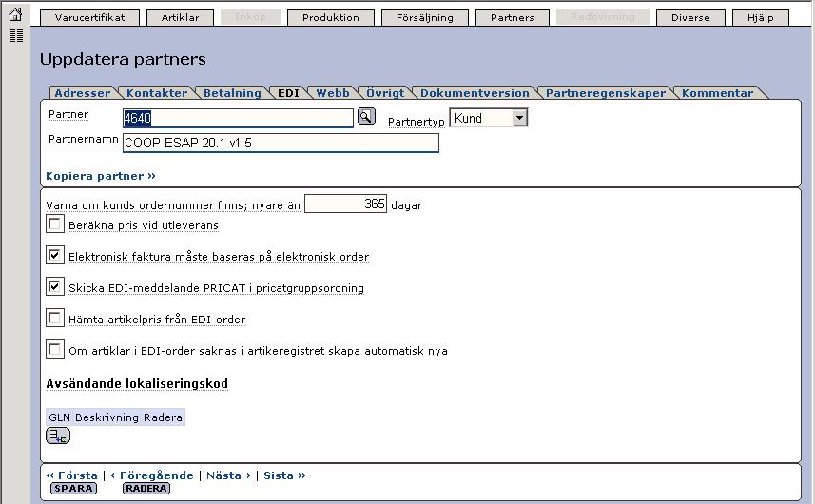Switch to the Kontakter tab
This screenshot has height=504, width=815.
[157, 93]
